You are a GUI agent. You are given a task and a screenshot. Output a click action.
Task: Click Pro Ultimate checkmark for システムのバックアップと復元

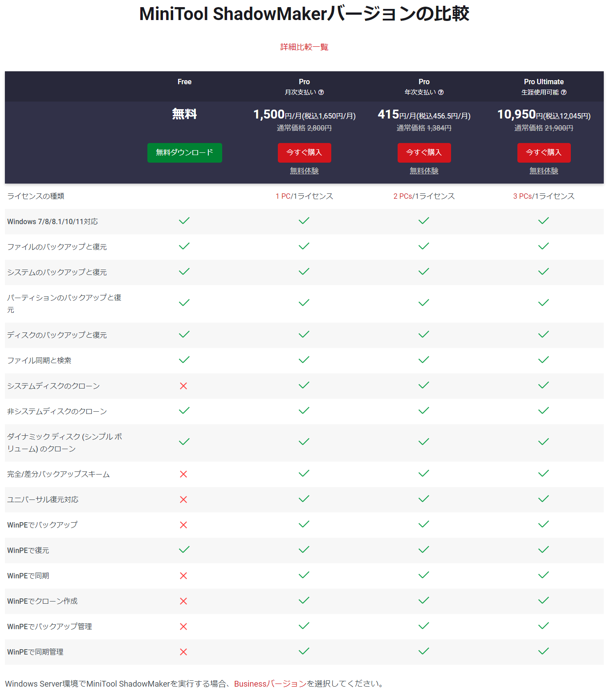[x=544, y=271]
